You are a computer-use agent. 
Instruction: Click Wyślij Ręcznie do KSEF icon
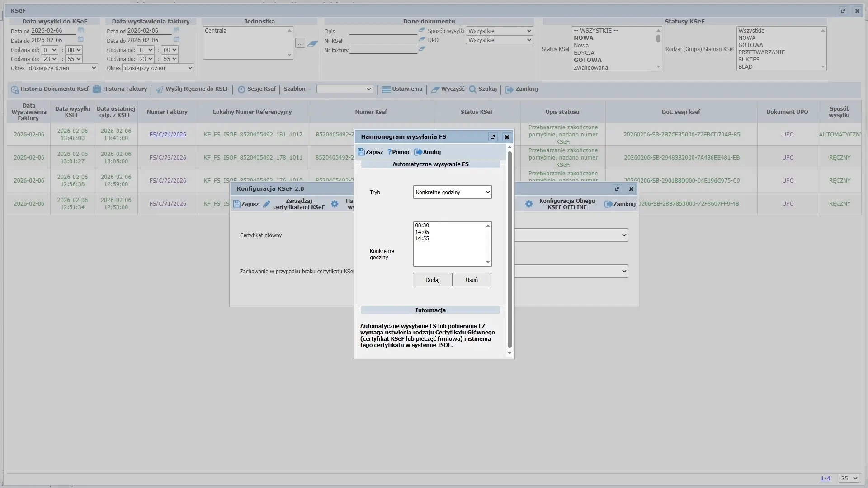coord(160,89)
